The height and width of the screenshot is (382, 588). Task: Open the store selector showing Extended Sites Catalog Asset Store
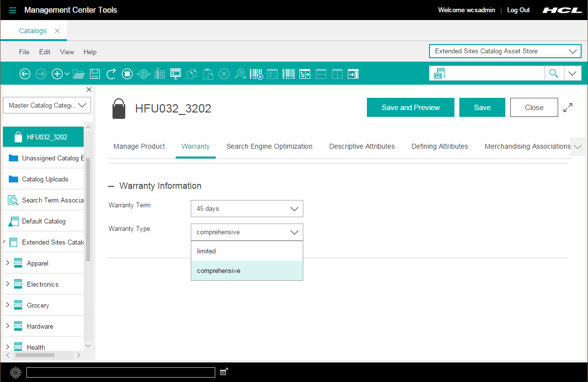(x=505, y=51)
